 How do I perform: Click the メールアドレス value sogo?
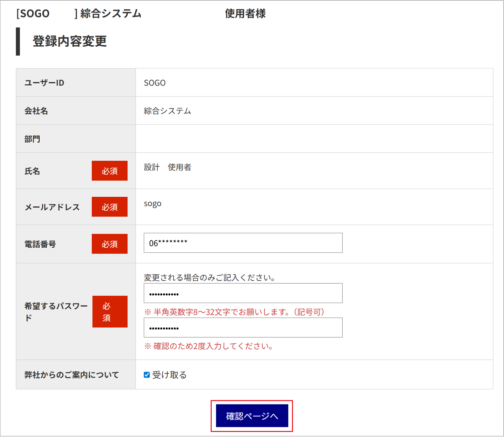(x=153, y=204)
